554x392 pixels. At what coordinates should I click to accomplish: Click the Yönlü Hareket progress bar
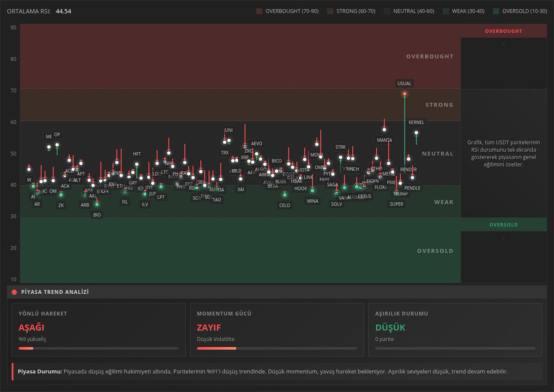[x=98, y=348]
